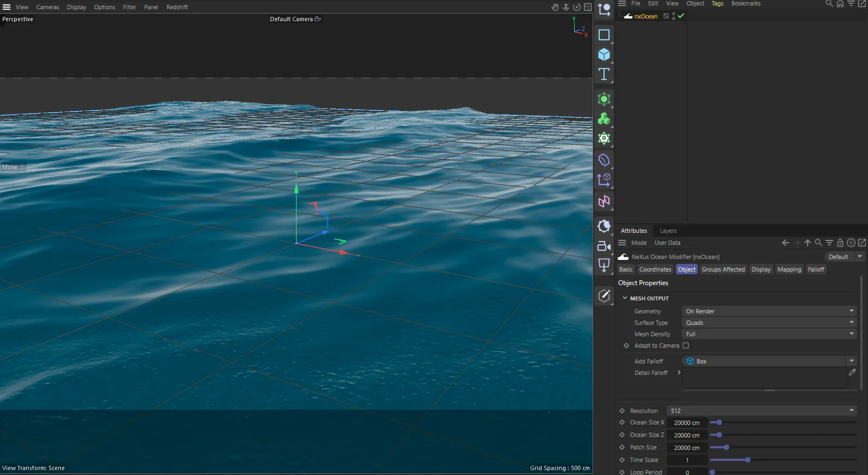
Task: Toggle Resolution keyframe diamond
Action: [x=622, y=411]
